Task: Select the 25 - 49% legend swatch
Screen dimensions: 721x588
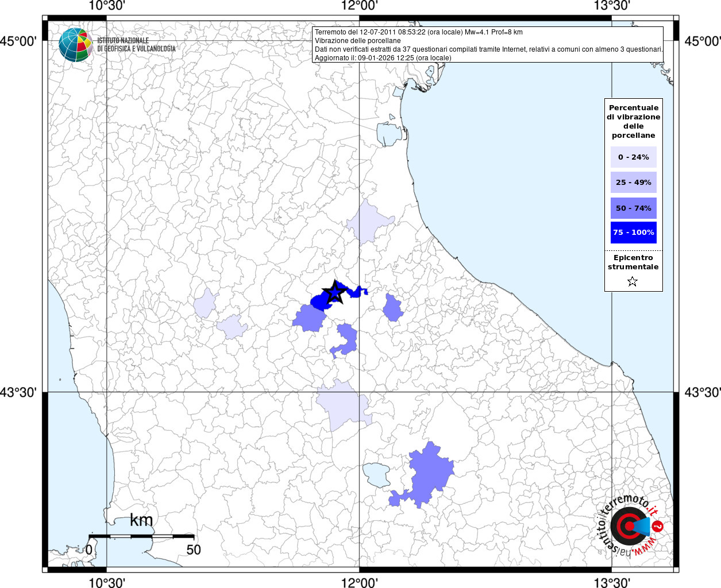Action: [633, 183]
